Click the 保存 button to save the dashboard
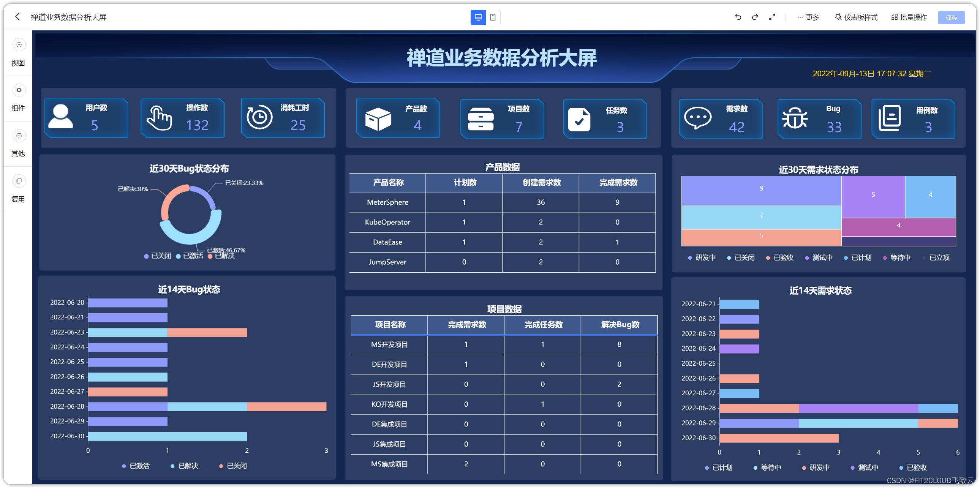This screenshot has width=980, height=488. click(952, 17)
